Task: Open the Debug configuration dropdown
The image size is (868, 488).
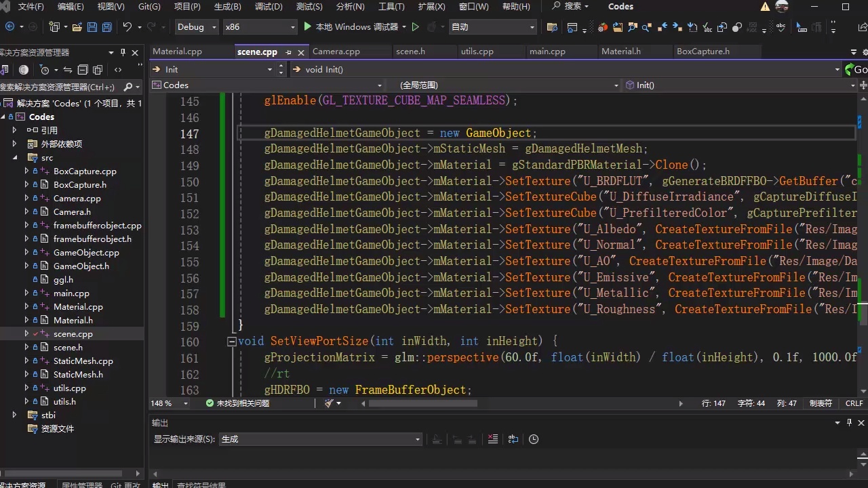Action: [197, 27]
